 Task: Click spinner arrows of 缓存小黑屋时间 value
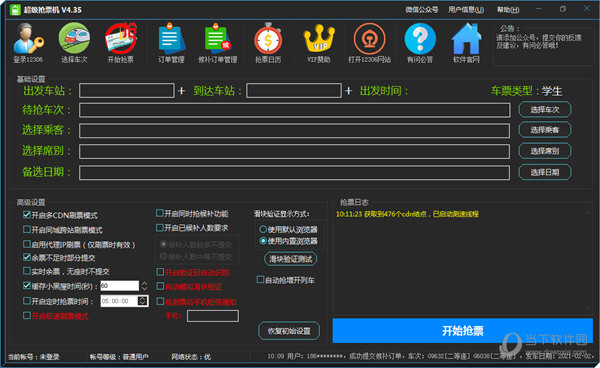point(144,285)
